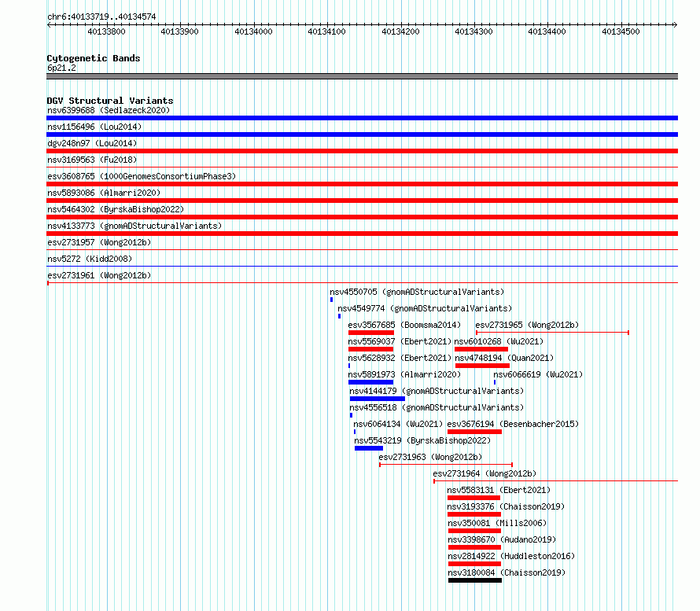Viewport: 700px width, 611px height.
Task: Click nsv2814922 (Huddleston2016) variant label
Action: click(511, 556)
